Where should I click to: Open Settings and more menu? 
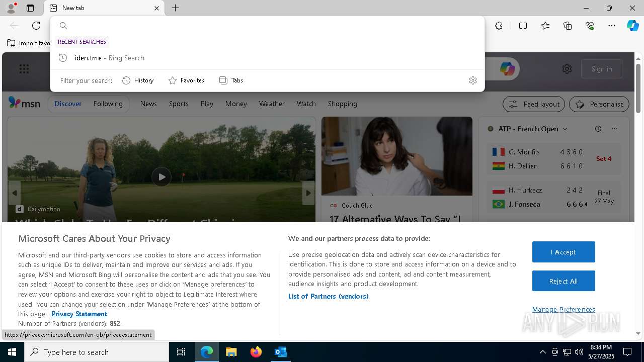[612, 26]
